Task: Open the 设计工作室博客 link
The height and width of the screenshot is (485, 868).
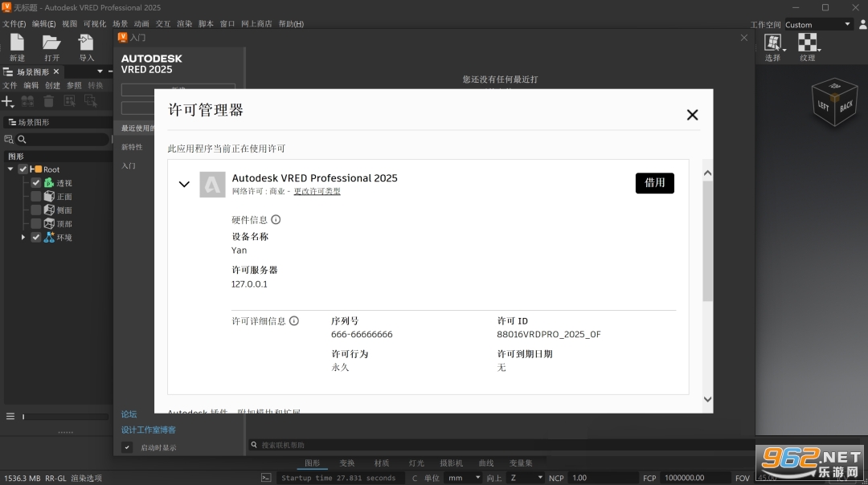Action: click(x=149, y=430)
